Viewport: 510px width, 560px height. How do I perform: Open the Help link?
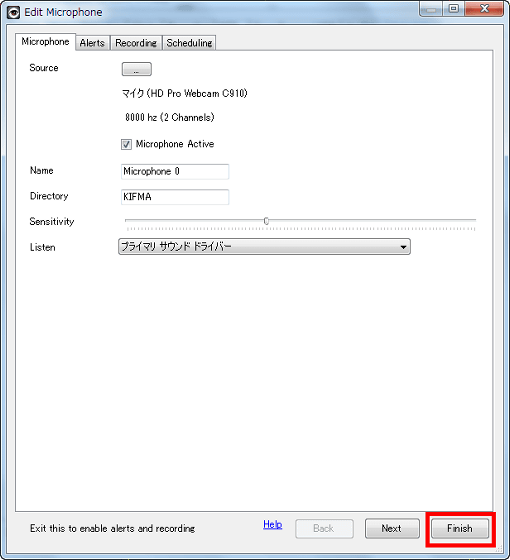click(272, 524)
